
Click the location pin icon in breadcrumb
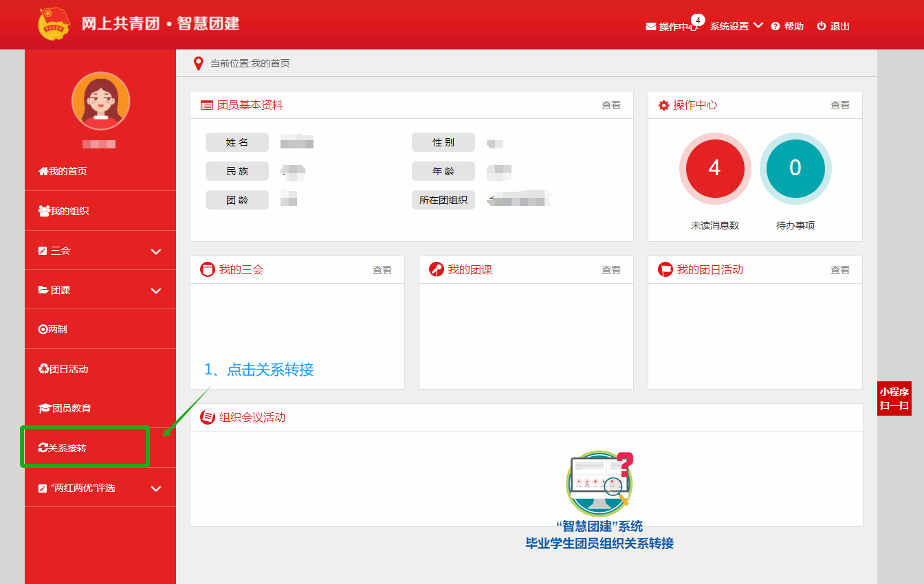(x=199, y=63)
